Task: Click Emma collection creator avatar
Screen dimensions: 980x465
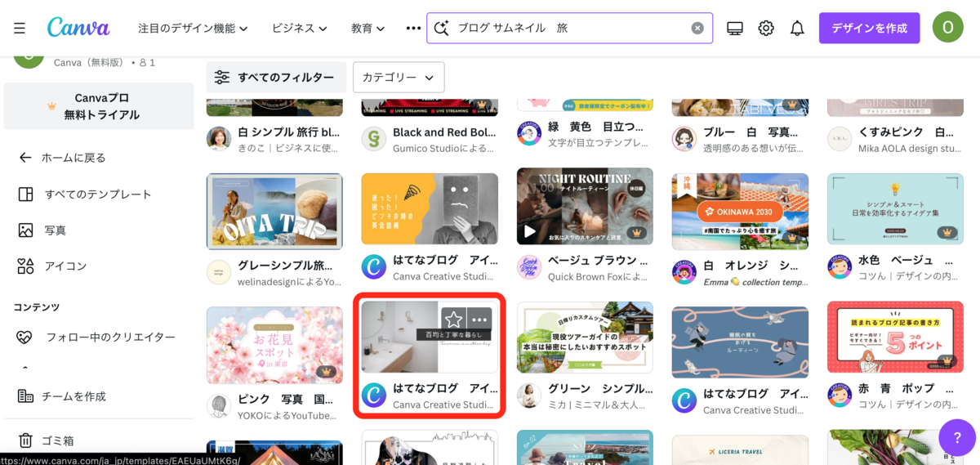Action: [684, 272]
